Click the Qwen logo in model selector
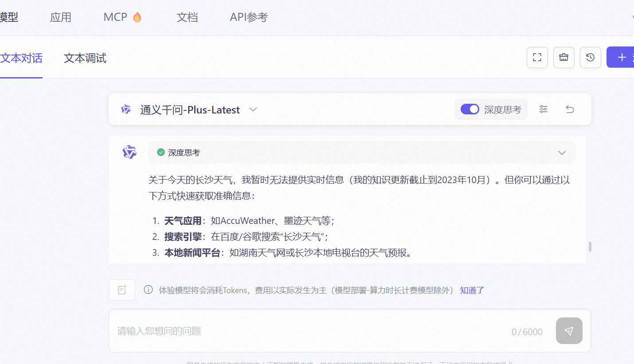 (x=126, y=110)
